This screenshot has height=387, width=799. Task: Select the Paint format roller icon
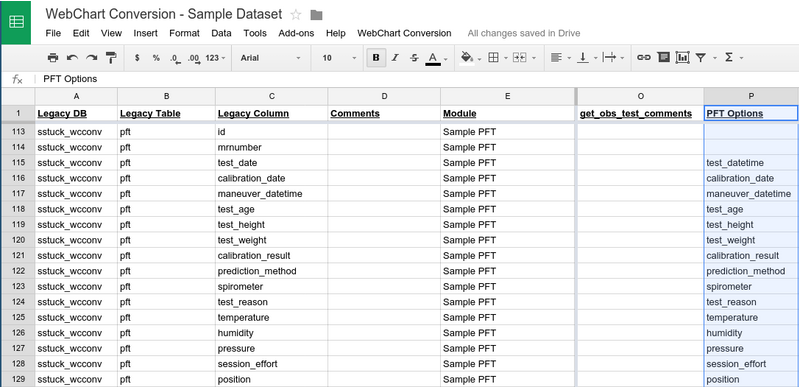pos(111,58)
